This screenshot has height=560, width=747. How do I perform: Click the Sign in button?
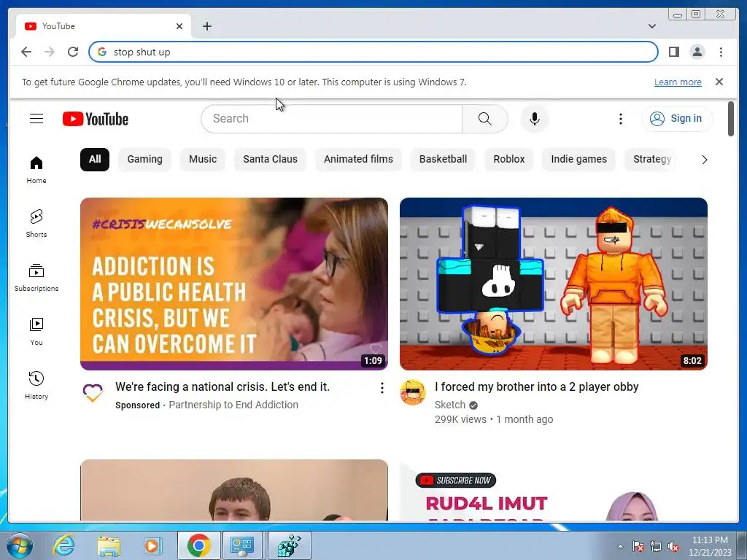[x=677, y=119]
